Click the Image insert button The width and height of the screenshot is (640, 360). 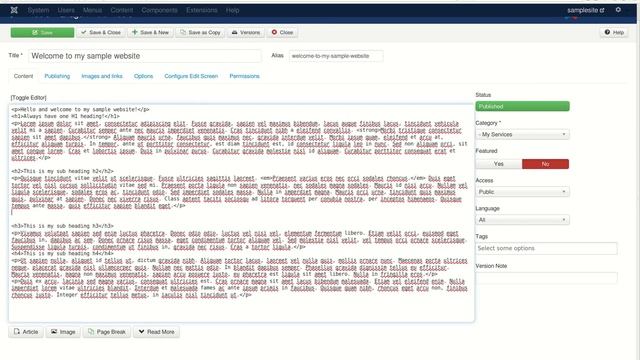pyautogui.click(x=63, y=332)
